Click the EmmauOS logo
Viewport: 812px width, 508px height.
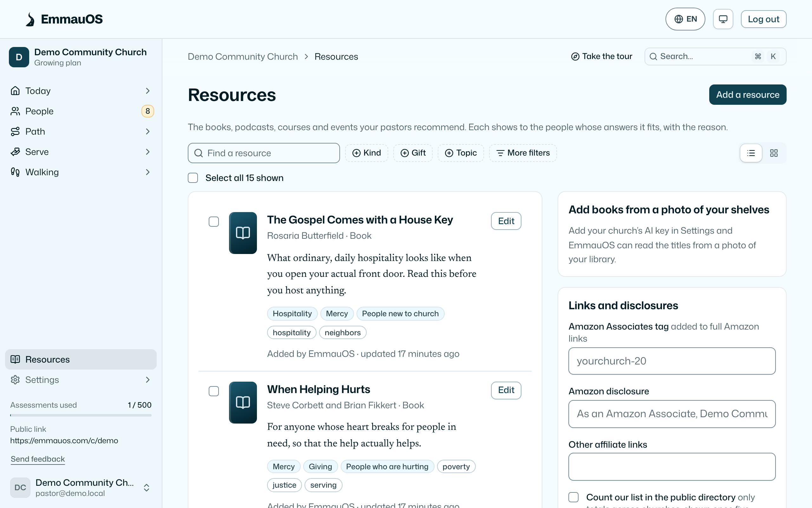[x=64, y=19]
